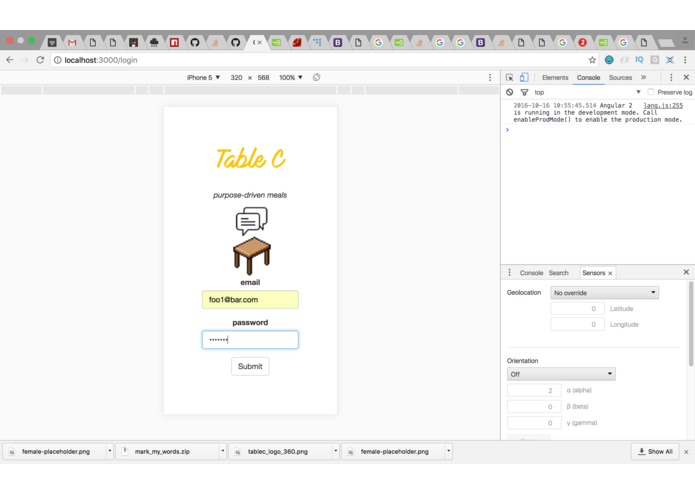The image size is (695, 494).
Task: Switch to the Elements panel
Action: (555, 78)
